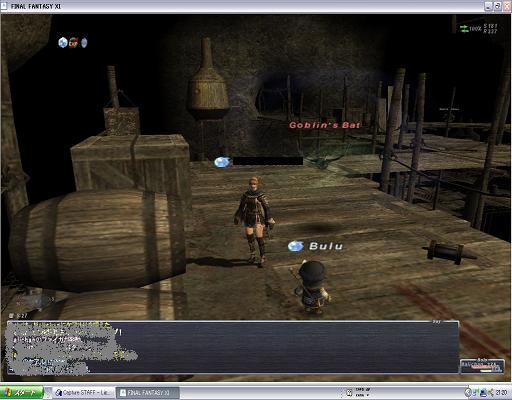Click the red-green status effect icon

coord(73,43)
